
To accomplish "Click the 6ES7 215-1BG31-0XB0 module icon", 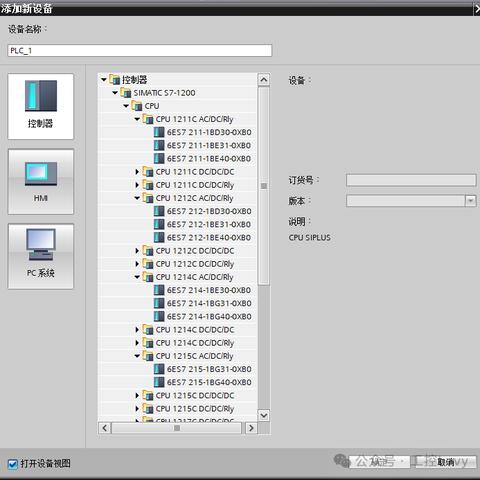I will tap(159, 369).
